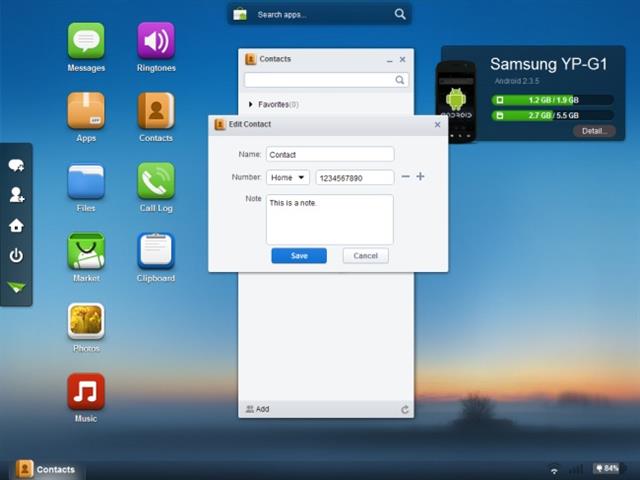Open the Clipboard icon

pos(156,251)
